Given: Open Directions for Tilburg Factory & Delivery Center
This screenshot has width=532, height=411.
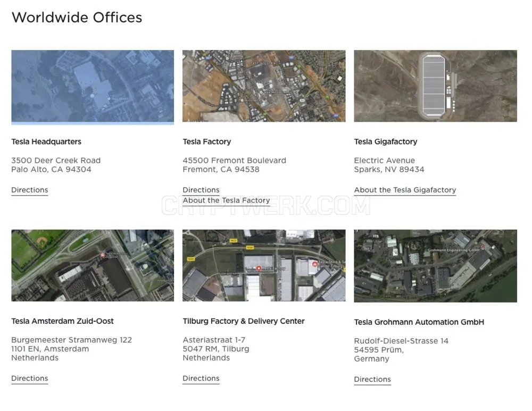Looking at the screenshot, I should tap(201, 378).
